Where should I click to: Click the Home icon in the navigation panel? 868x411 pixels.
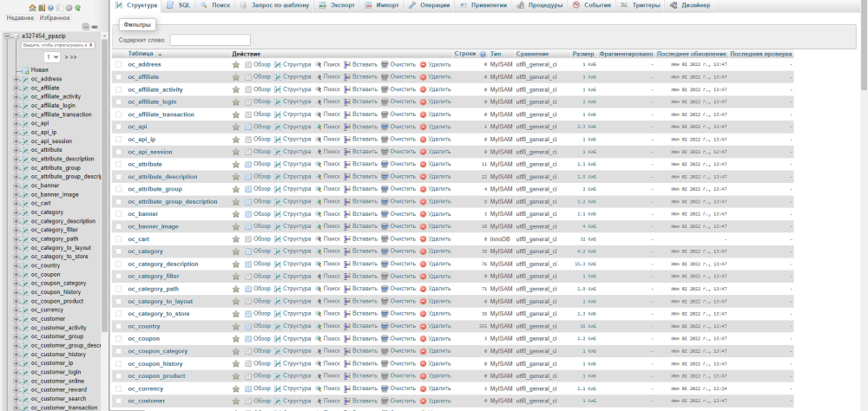click(x=32, y=7)
